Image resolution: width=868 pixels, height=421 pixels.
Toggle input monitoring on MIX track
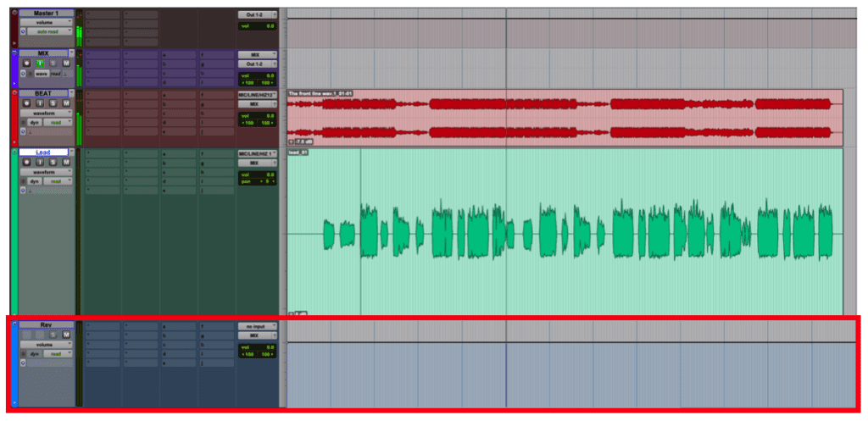(x=39, y=64)
